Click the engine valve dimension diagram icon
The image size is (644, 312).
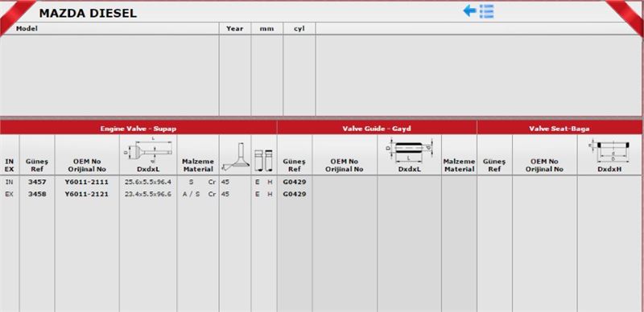(x=148, y=150)
